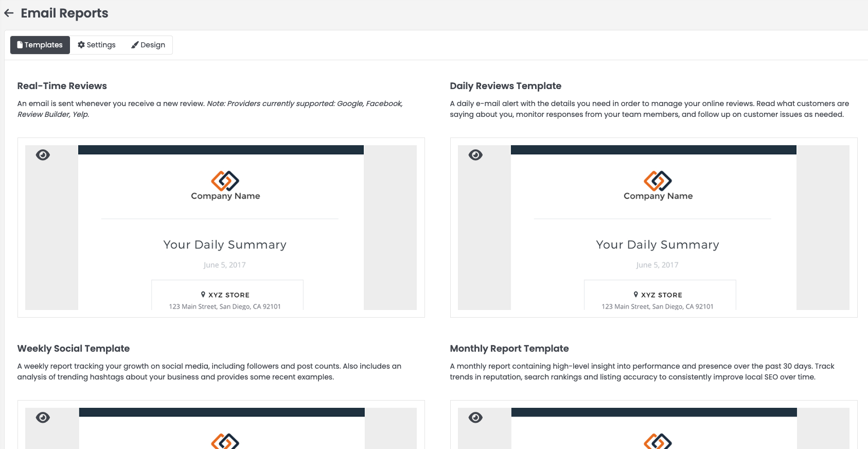Viewport: 868px width, 449px height.
Task: Click the eye icon on Daily Reviews Template
Action: pos(475,155)
